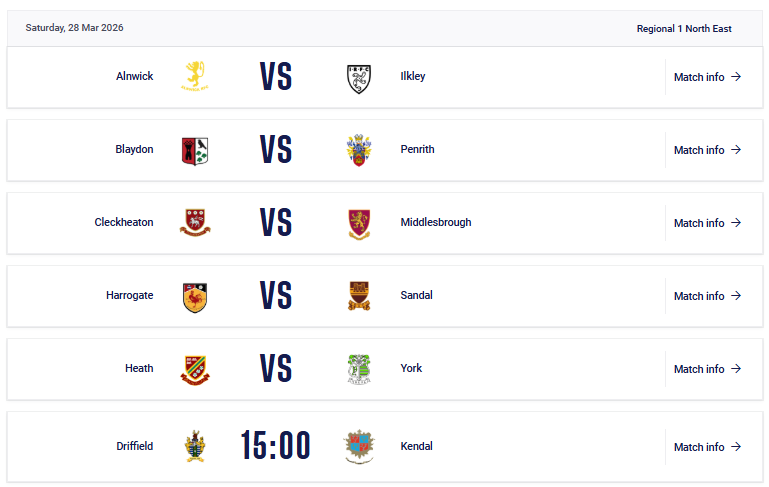Screen dimensions: 769x487
Task: Open Match info for Driffield vs Kendal
Action: tap(707, 447)
